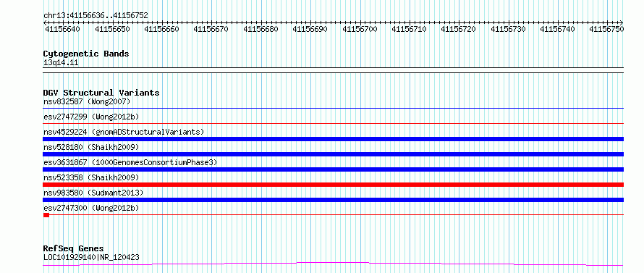Click ruler position 41156690
Viewport: 644px width, 273px height.
[x=310, y=29]
